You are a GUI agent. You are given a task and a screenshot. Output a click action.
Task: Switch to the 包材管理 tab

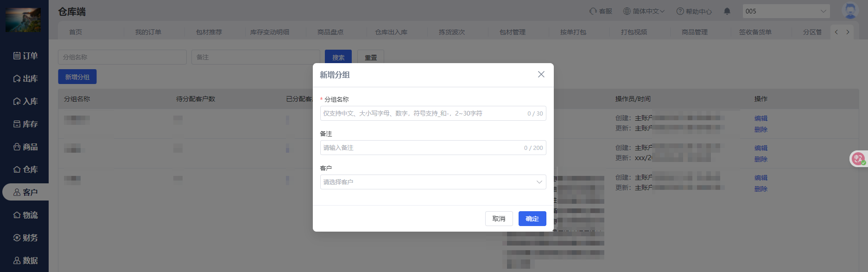click(512, 32)
